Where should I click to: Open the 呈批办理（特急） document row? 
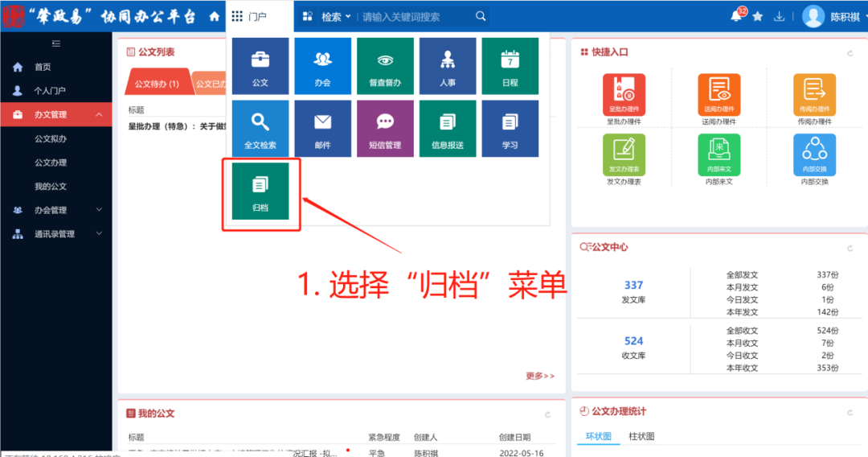point(177,126)
